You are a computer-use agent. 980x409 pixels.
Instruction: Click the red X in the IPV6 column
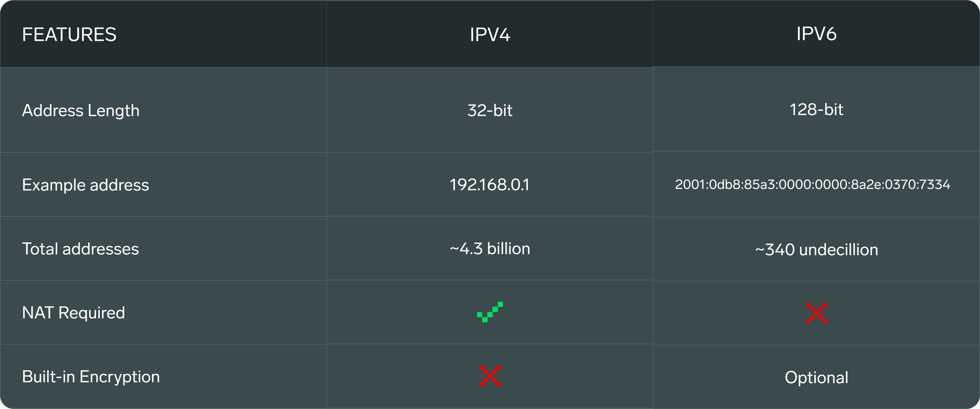[816, 313]
